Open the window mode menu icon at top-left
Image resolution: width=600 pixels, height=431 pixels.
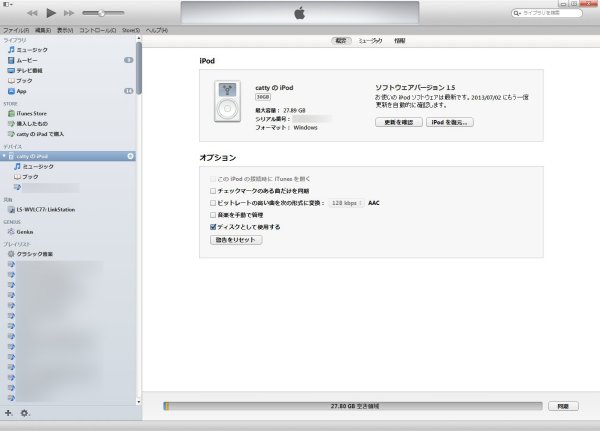[8, 4]
